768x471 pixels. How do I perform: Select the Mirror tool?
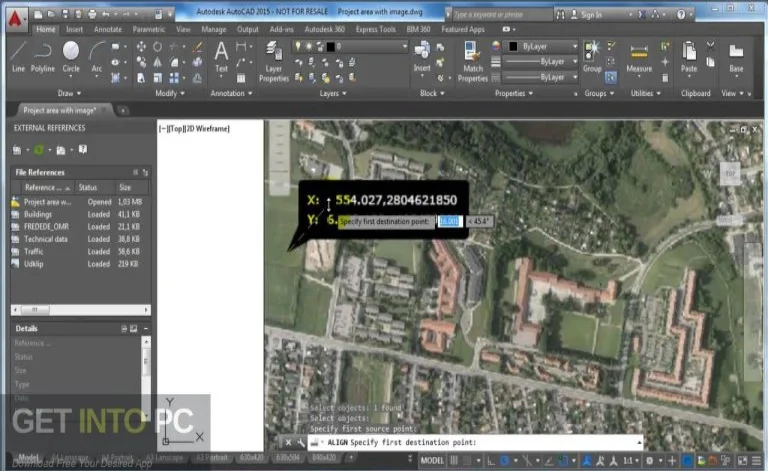(x=157, y=62)
